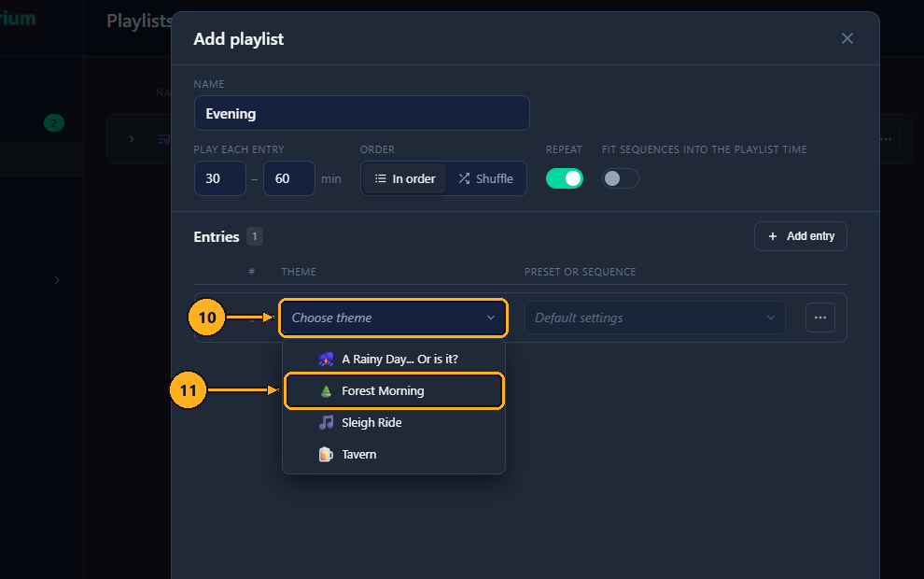Click the green 2 badge in sidebar
924x579 pixels.
(x=53, y=122)
